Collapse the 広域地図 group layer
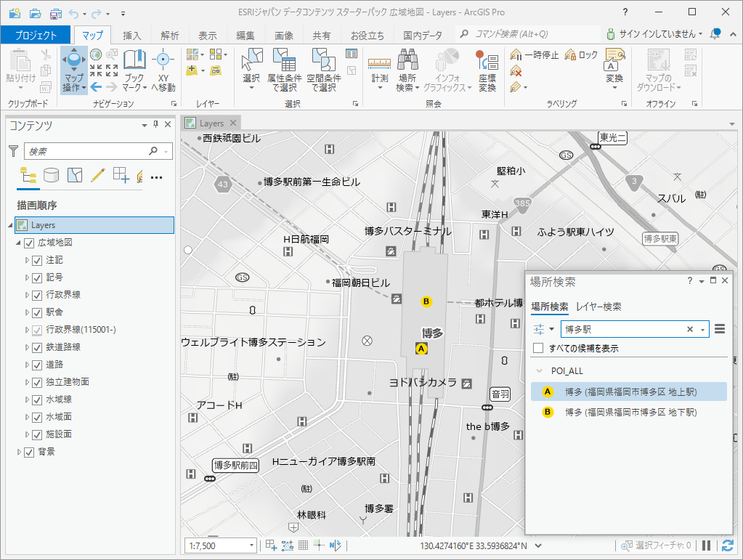The width and height of the screenshot is (743, 560). pyautogui.click(x=18, y=243)
